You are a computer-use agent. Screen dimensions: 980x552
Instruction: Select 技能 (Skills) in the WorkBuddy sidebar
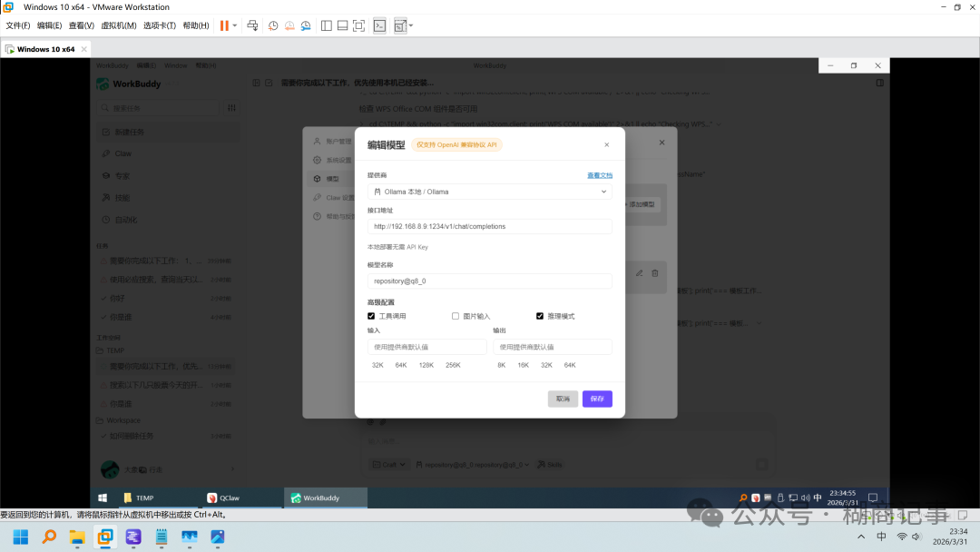pos(122,199)
